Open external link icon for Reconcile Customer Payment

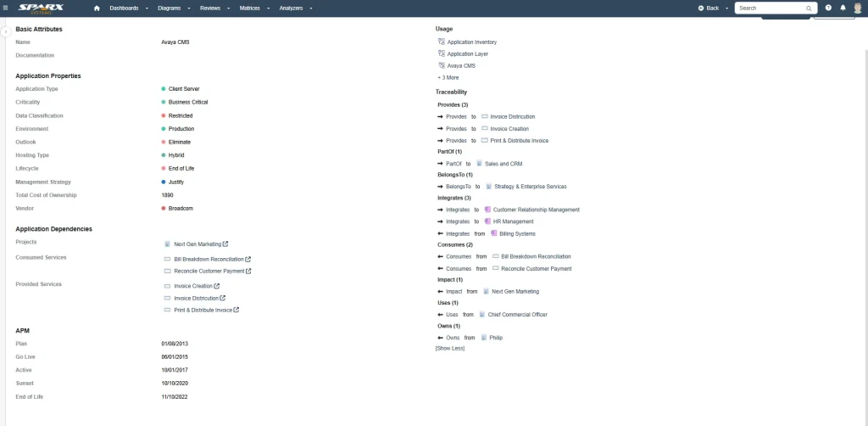[248, 271]
